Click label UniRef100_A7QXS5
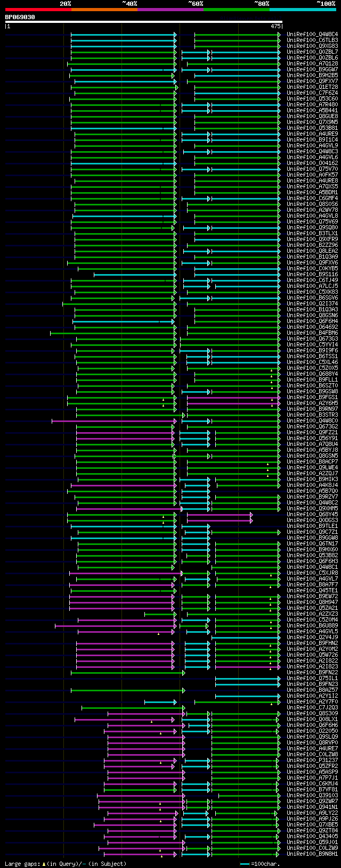 312,186
